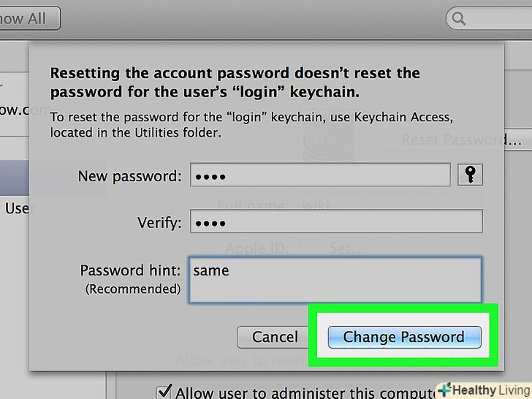Click the dimmed Reset Password button
Image resolution: width=532 pixels, height=399 pixels.
[453, 139]
